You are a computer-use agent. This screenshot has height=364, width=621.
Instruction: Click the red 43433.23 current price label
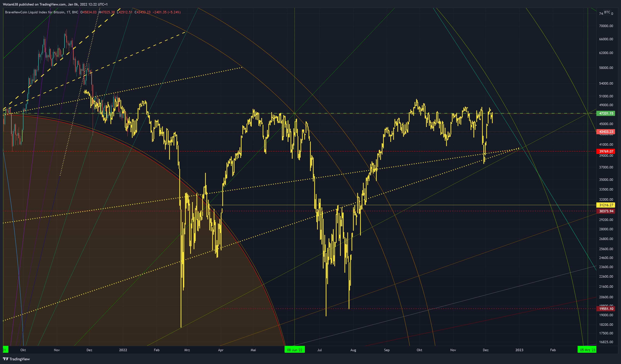tap(606, 132)
